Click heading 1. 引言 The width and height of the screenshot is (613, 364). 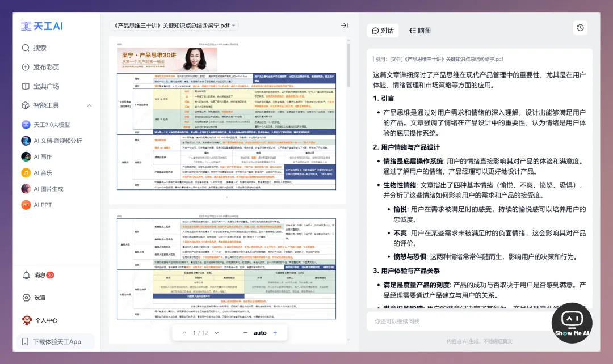coord(384,99)
